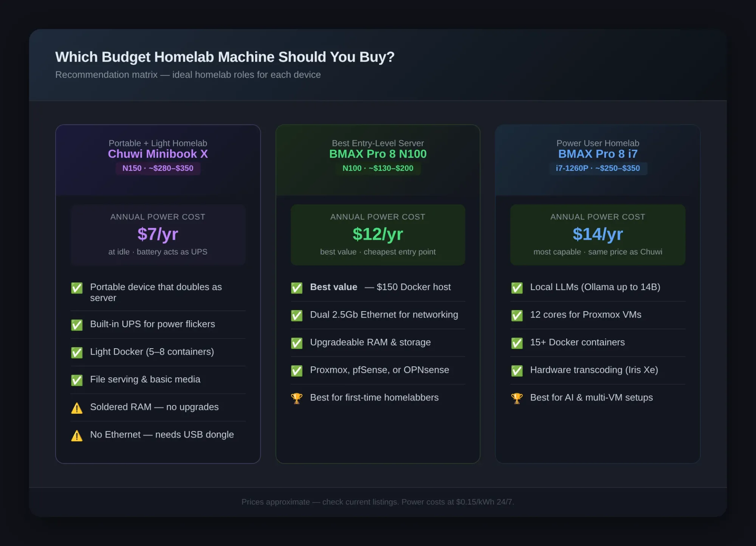This screenshot has width=756, height=546.
Task: Click the checkmark icon beside 'Portable device that doubles as server'
Action: 77,288
